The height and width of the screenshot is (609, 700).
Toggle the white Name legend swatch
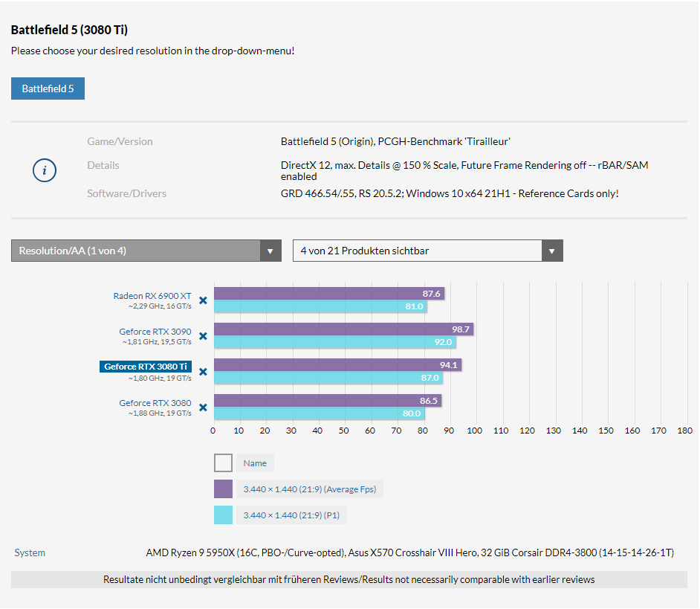(223, 463)
